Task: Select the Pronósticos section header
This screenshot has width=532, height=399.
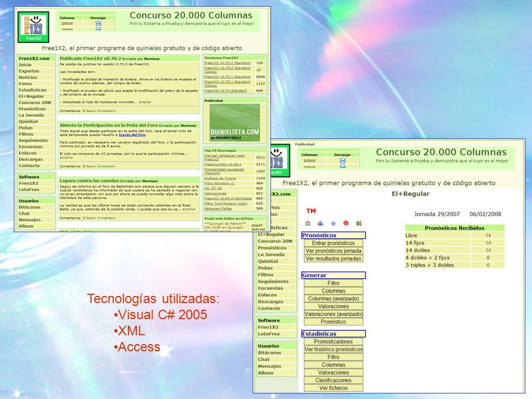Action: coord(333,235)
